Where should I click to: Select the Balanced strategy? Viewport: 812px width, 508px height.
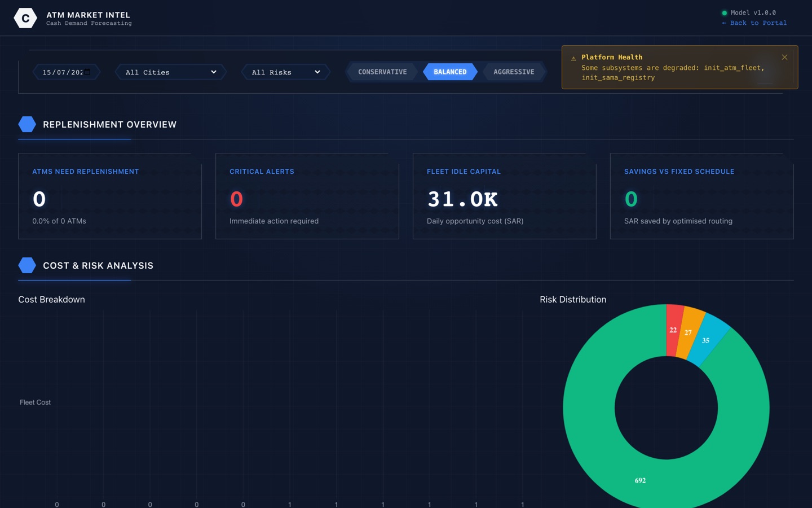tap(450, 72)
